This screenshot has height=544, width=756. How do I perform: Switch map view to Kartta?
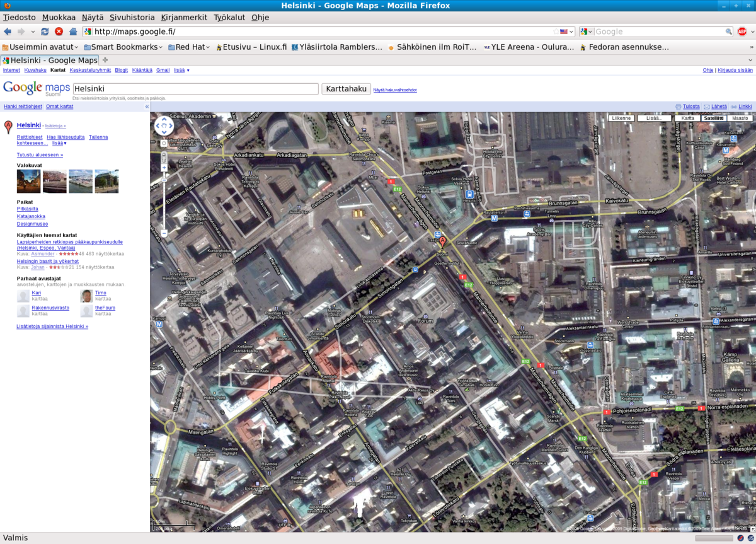click(x=688, y=118)
